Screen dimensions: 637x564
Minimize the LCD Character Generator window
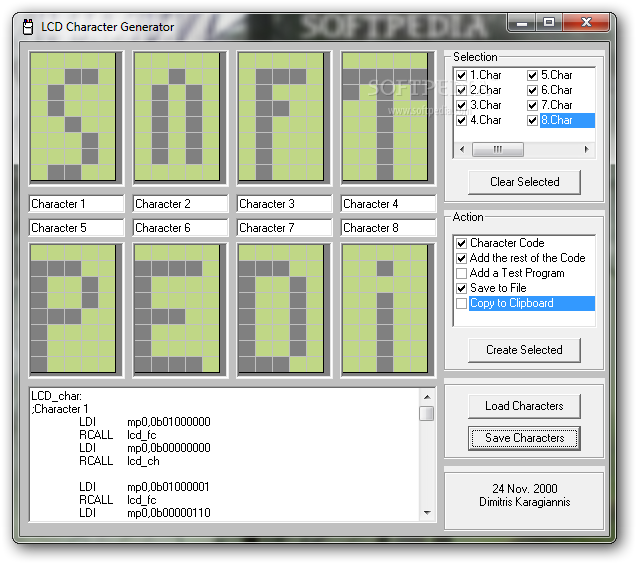[522, 22]
